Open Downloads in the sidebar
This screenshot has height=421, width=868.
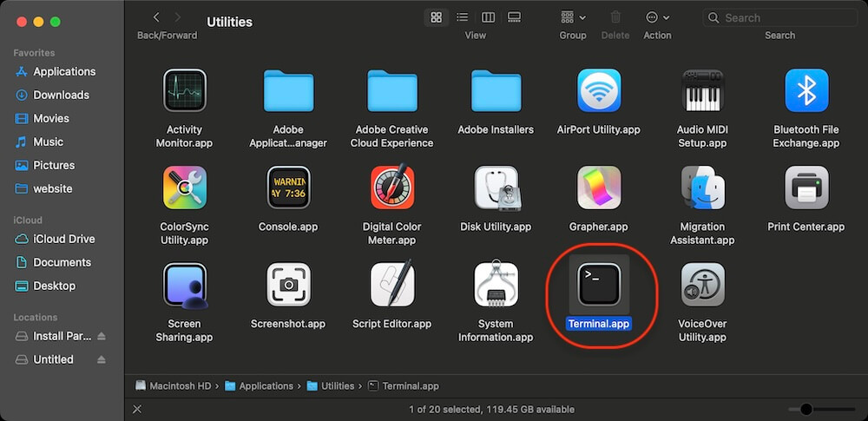tap(61, 95)
